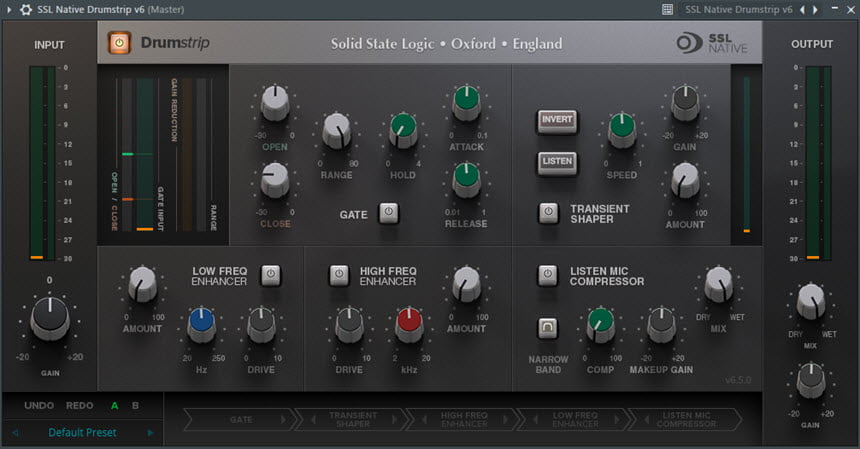Click UNDO
Image resolution: width=860 pixels, height=449 pixels.
coord(39,406)
